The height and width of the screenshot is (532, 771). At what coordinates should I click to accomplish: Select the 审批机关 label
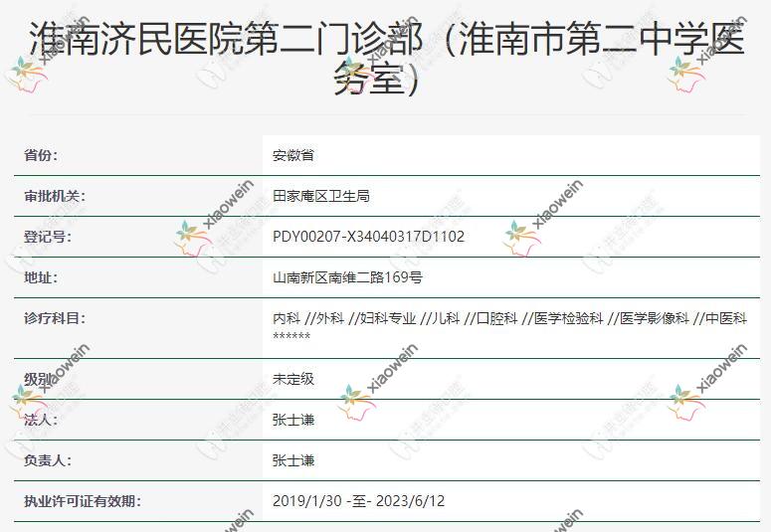55,196
